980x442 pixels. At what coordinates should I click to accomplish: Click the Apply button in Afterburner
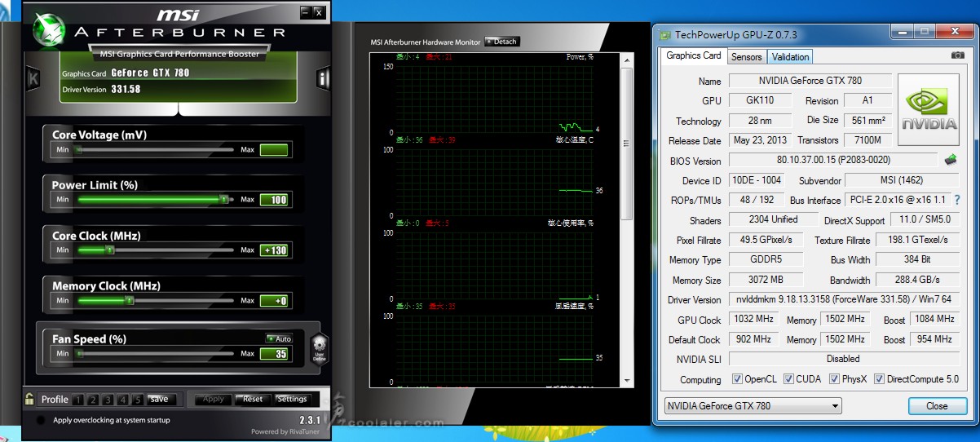(x=214, y=400)
